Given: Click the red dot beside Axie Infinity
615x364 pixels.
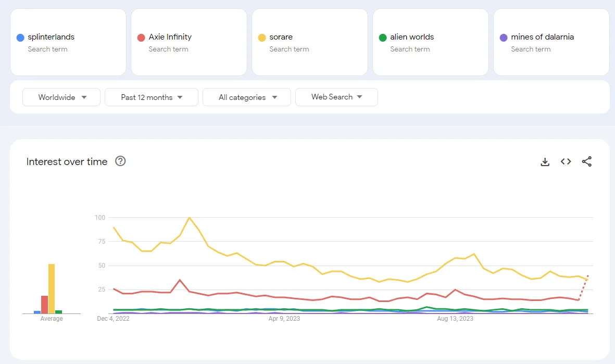Looking at the screenshot, I should click(x=141, y=37).
